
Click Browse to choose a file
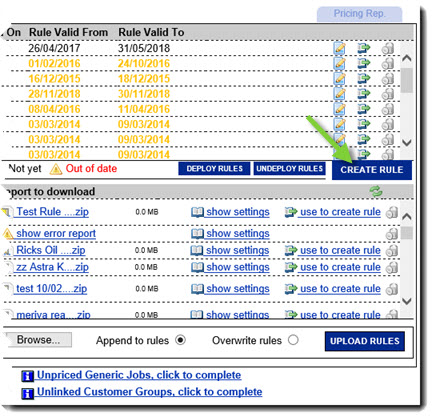(x=38, y=340)
